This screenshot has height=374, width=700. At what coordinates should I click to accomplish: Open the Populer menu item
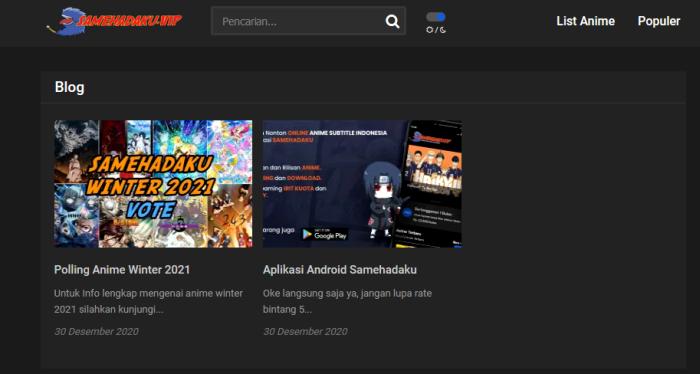point(658,21)
